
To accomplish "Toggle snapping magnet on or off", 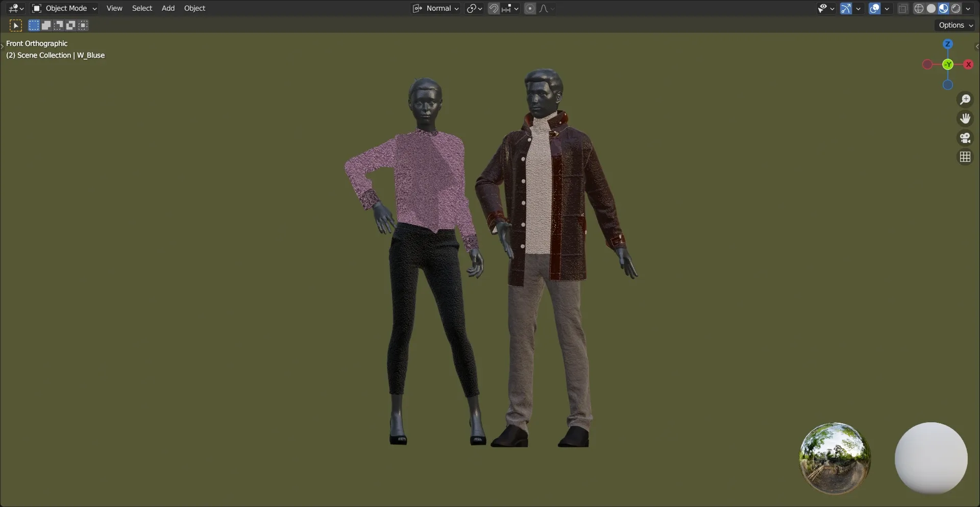I will (494, 8).
